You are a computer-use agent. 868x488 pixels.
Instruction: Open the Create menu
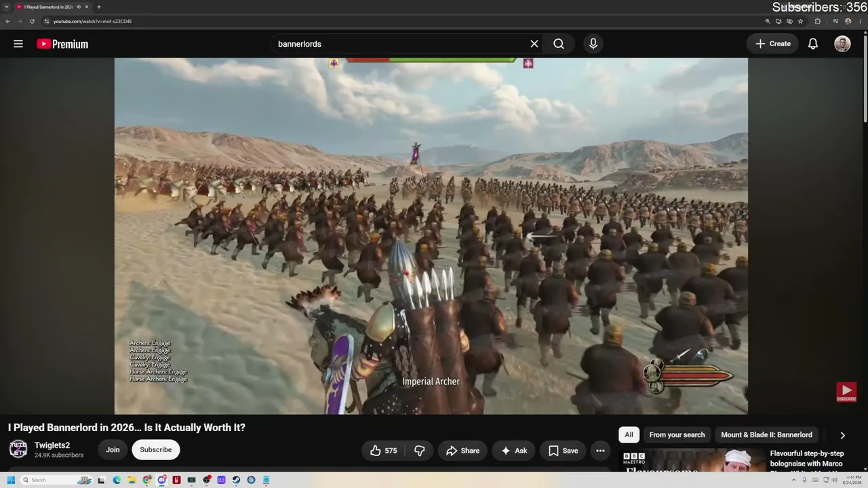772,44
